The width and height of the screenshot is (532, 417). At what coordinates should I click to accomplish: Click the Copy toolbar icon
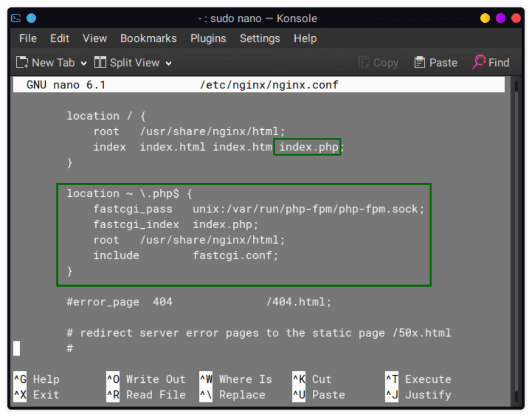364,62
